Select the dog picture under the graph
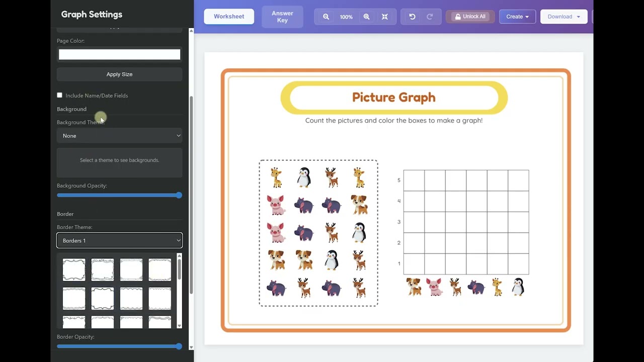The image size is (644, 362). (x=414, y=287)
